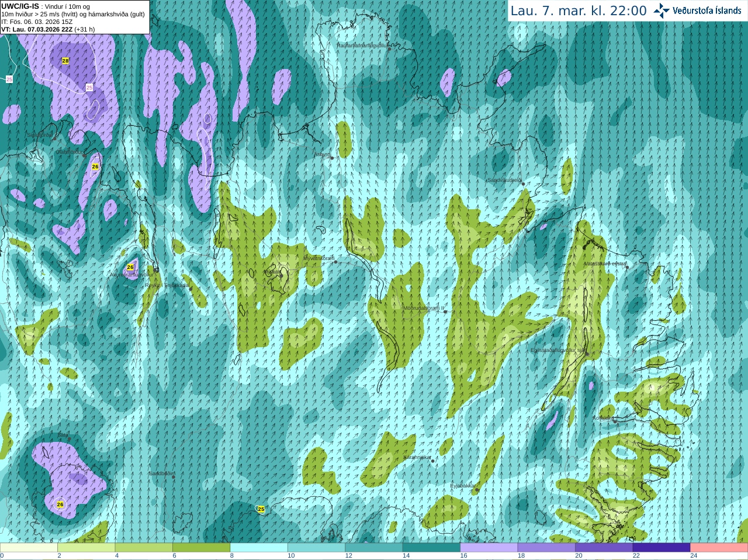Image resolution: width=748 pixels, height=560 pixels.
Task: Click the 22–24 m/s dark indigo legend swatch
Action: tap(662, 548)
